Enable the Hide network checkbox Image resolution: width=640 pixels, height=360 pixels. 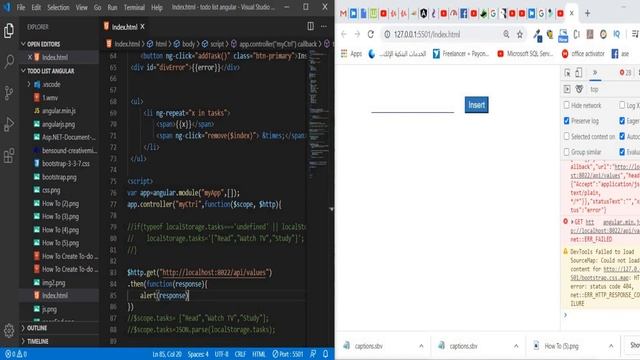(567, 105)
